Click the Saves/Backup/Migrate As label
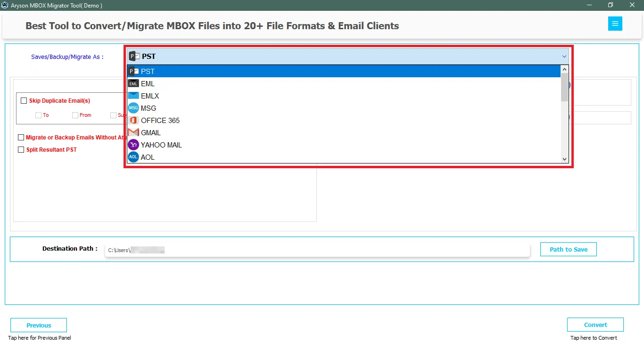Viewport: 644px width, 343px height. tap(67, 57)
